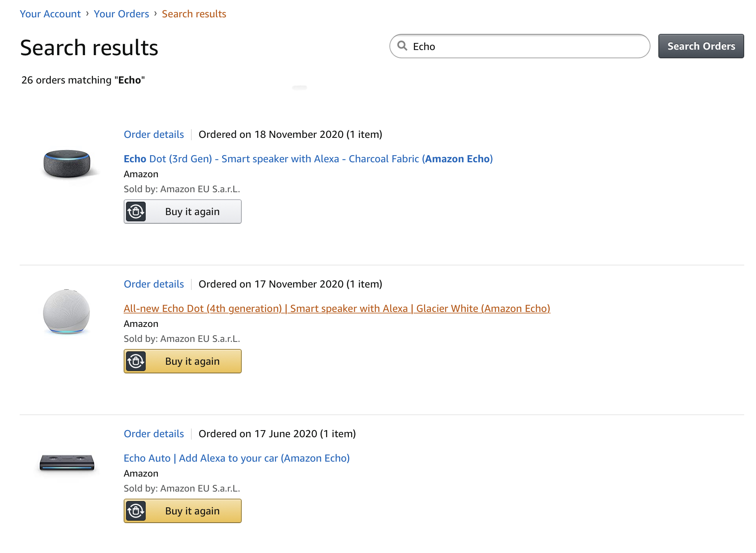Click the magnifying glass search icon
Screen dimensions: 756x553
pos(402,46)
